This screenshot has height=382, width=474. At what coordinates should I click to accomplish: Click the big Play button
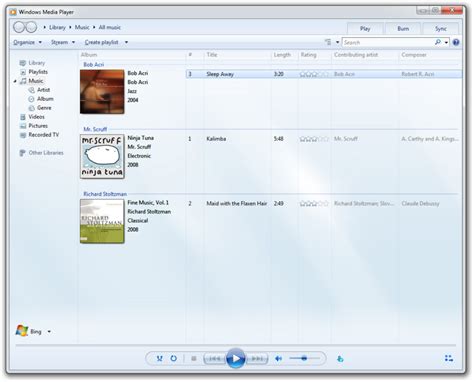click(x=236, y=359)
